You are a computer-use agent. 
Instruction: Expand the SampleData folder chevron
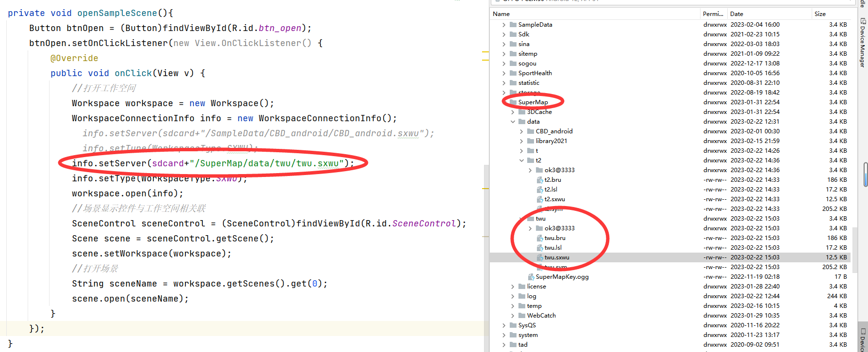pos(504,24)
